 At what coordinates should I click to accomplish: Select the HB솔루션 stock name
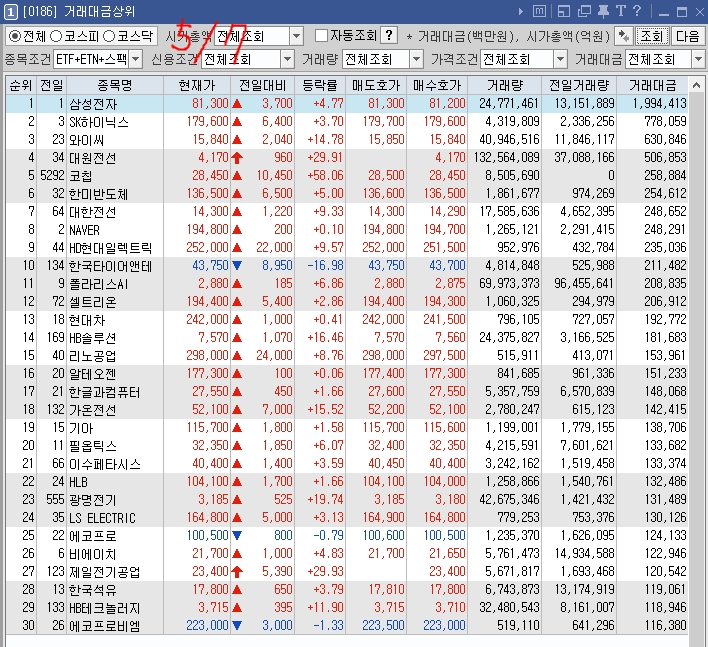(93, 338)
